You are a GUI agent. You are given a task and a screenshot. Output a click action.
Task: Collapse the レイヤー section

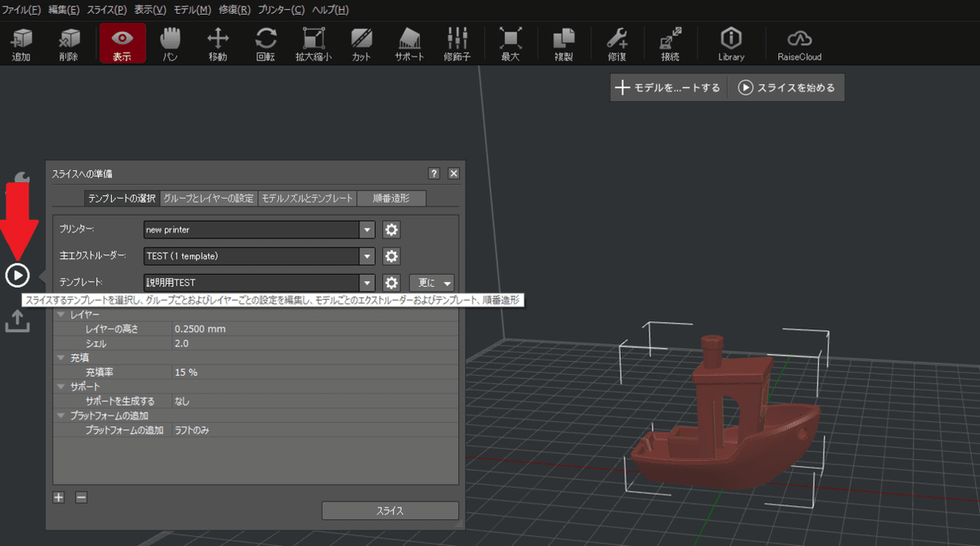(x=62, y=315)
